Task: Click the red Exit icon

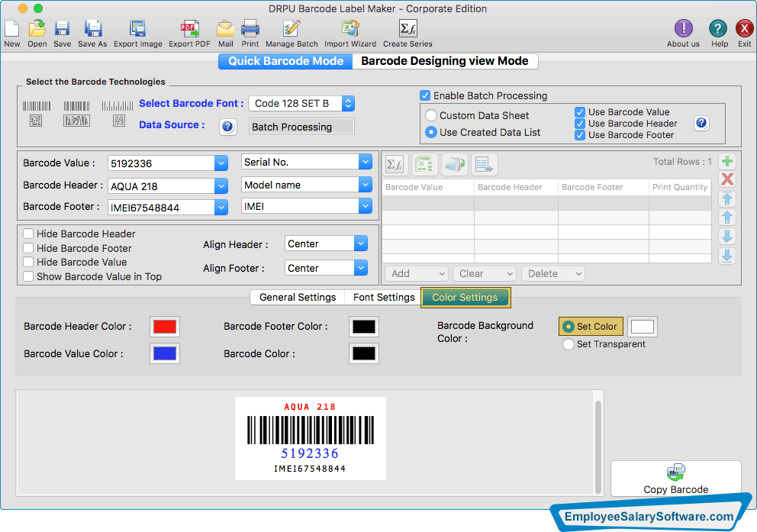Action: pos(745,29)
